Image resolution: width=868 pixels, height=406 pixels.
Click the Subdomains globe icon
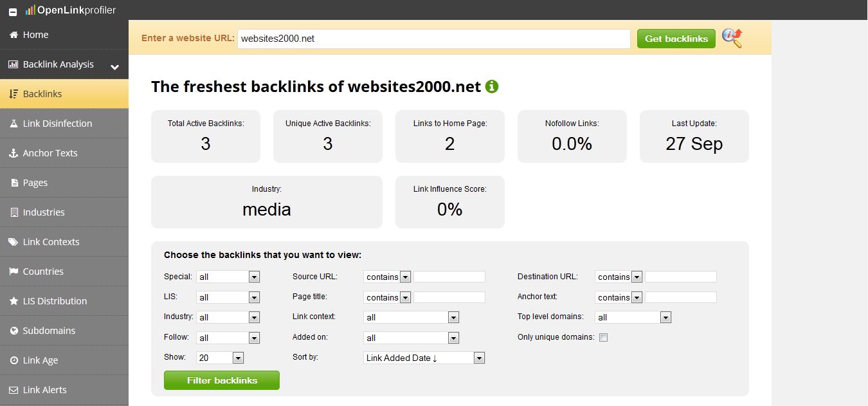pos(14,331)
